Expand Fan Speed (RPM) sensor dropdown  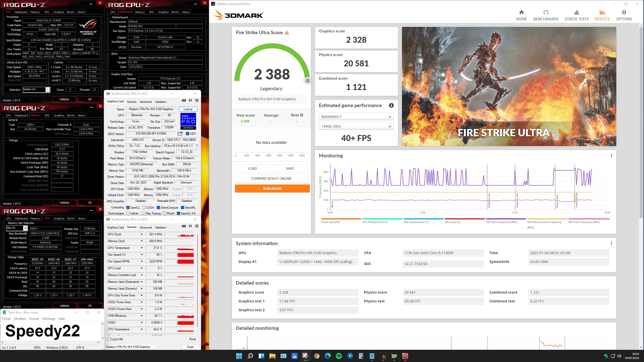142,261
